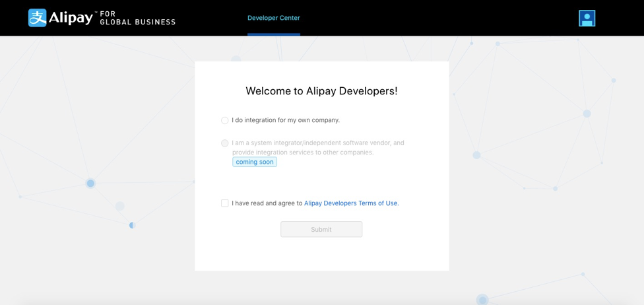
Task: Select the system integrator/software vendor radio option
Action: (224, 143)
